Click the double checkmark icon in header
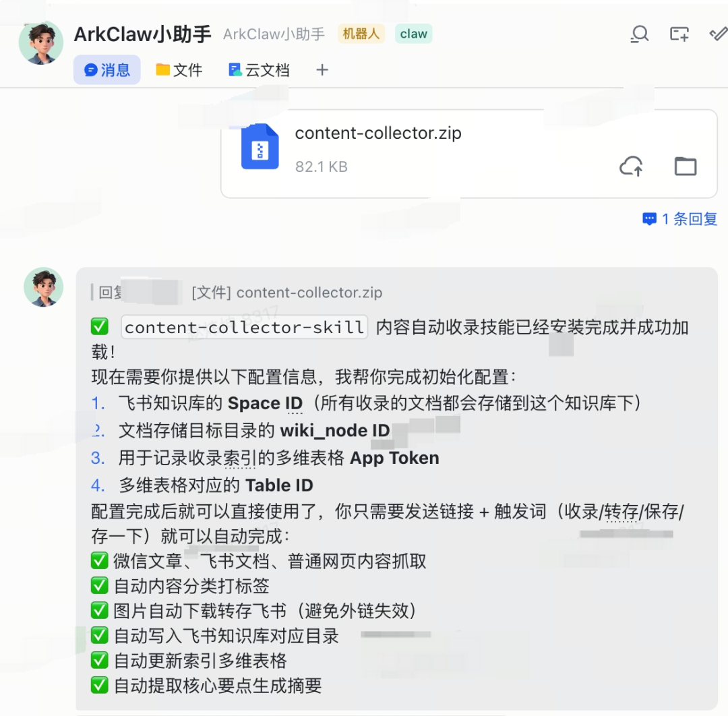Screen dimensions: 728x716 point(719,34)
